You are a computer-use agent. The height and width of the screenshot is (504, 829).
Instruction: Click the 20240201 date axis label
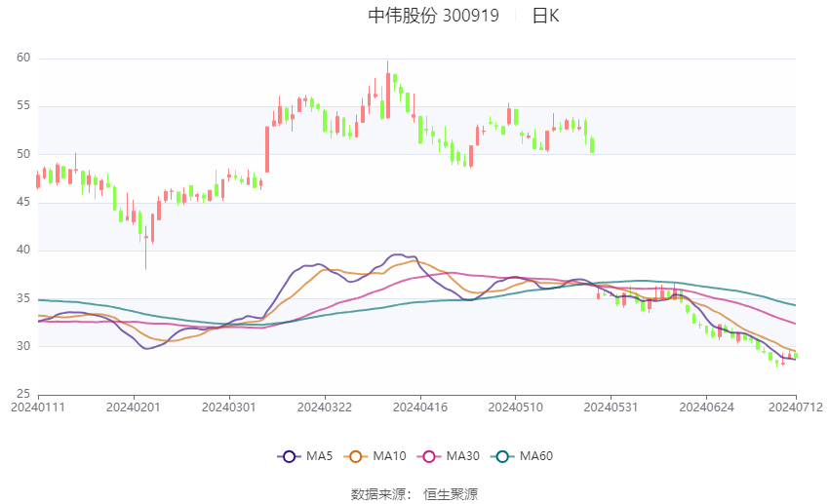(134, 407)
